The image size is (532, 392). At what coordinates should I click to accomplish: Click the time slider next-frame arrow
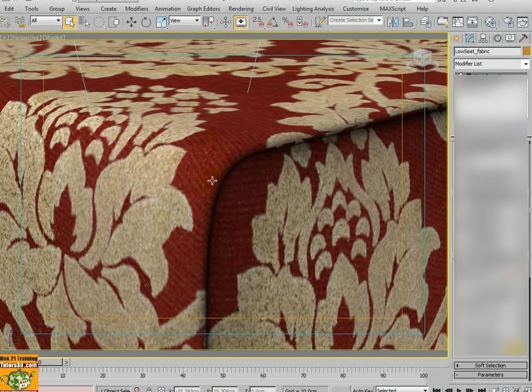click(66, 362)
